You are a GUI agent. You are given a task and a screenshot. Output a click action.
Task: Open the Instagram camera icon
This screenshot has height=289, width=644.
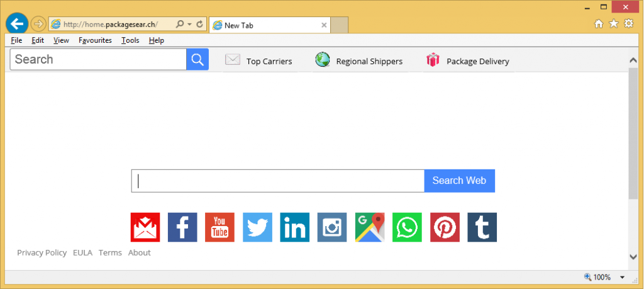click(332, 227)
